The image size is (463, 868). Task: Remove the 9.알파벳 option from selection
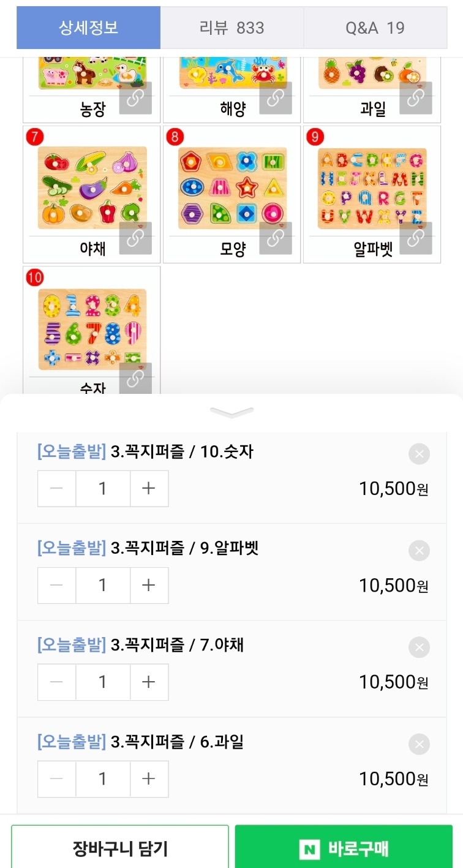pos(419,551)
